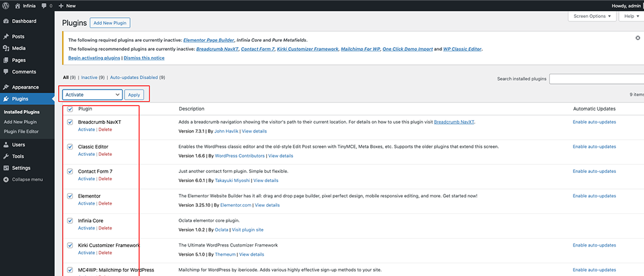Open the Elementor.com author link
This screenshot has width=644, height=276.
point(236,205)
